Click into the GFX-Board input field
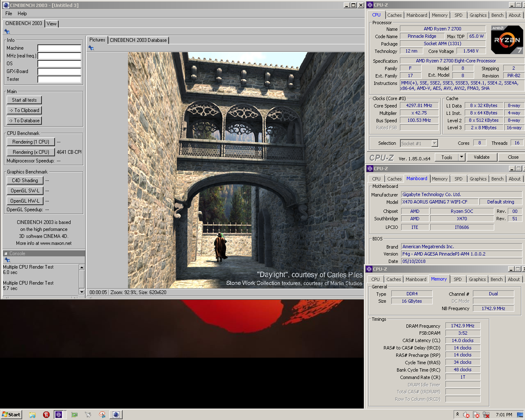The image size is (525, 420). (59, 71)
